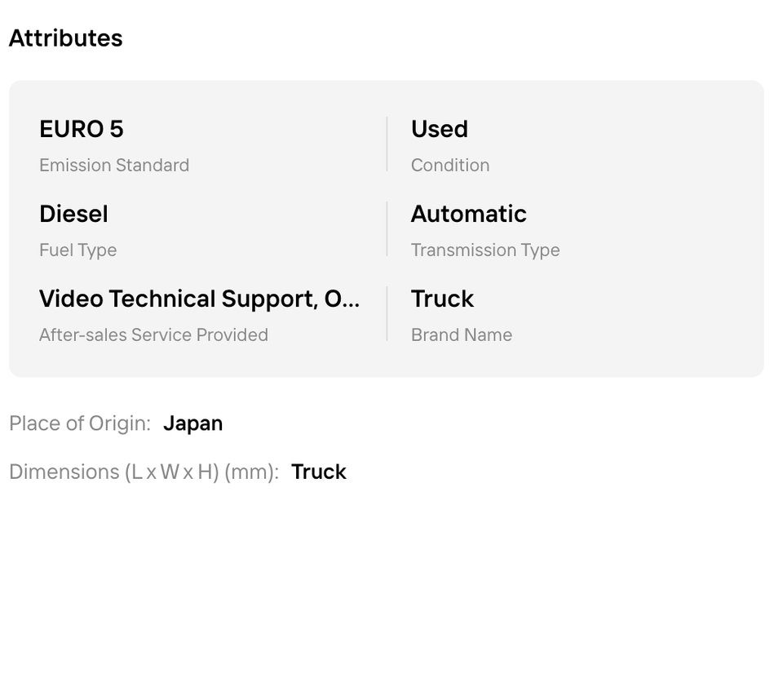The width and height of the screenshot is (783, 700).
Task: Click the Brand Name label
Action: coord(462,334)
